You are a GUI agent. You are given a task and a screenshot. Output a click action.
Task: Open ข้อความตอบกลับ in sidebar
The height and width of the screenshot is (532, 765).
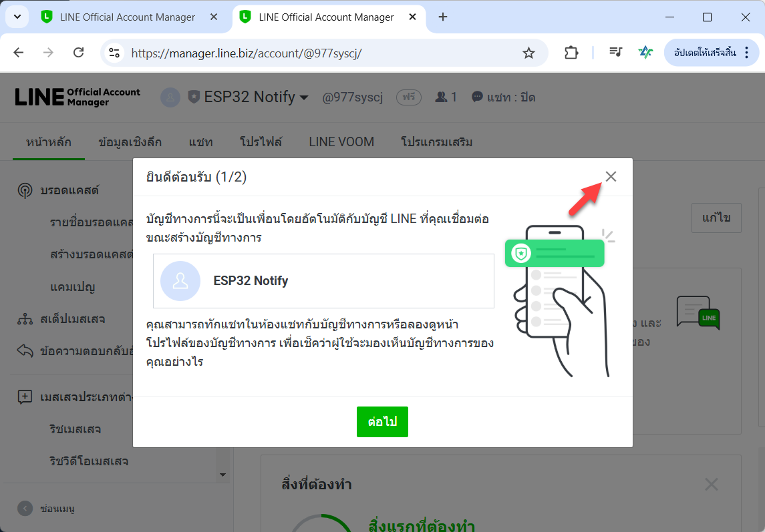(x=86, y=351)
